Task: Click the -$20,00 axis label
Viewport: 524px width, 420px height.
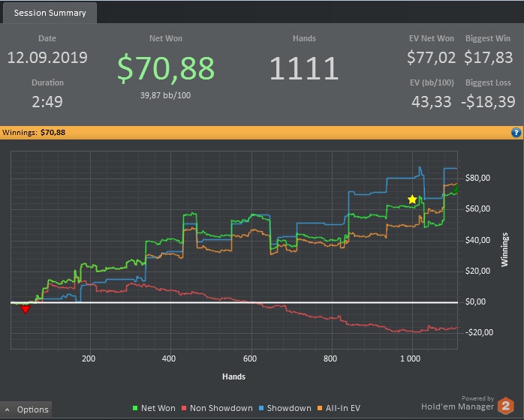Action: pyautogui.click(x=479, y=332)
